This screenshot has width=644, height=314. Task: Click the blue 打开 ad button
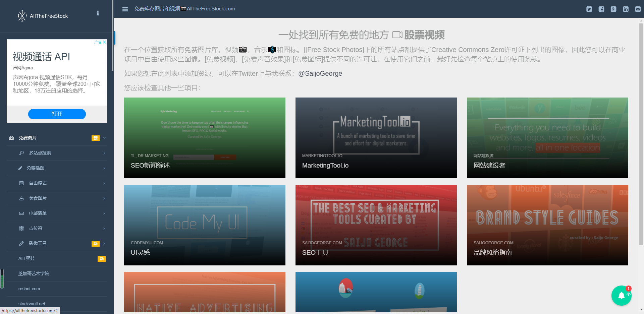(x=57, y=114)
